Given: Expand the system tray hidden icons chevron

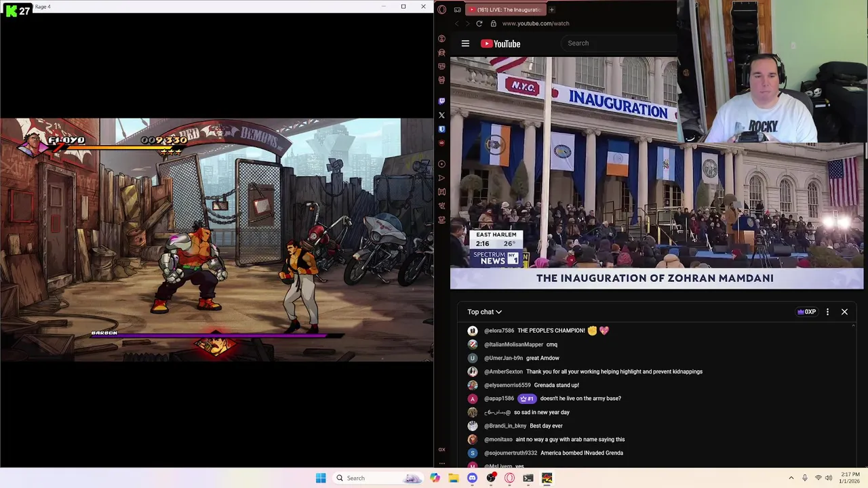Looking at the screenshot, I should [x=791, y=478].
